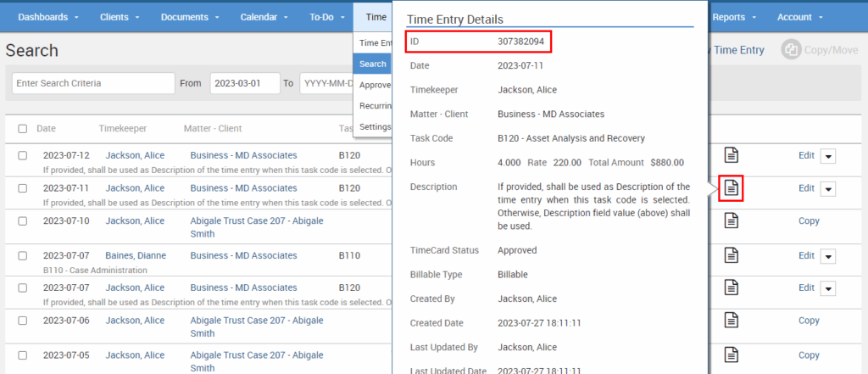Select checkbox for Baines, Dianne row

click(x=23, y=255)
